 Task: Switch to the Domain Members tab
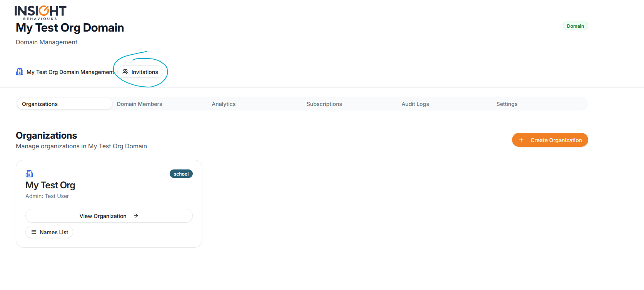139,104
